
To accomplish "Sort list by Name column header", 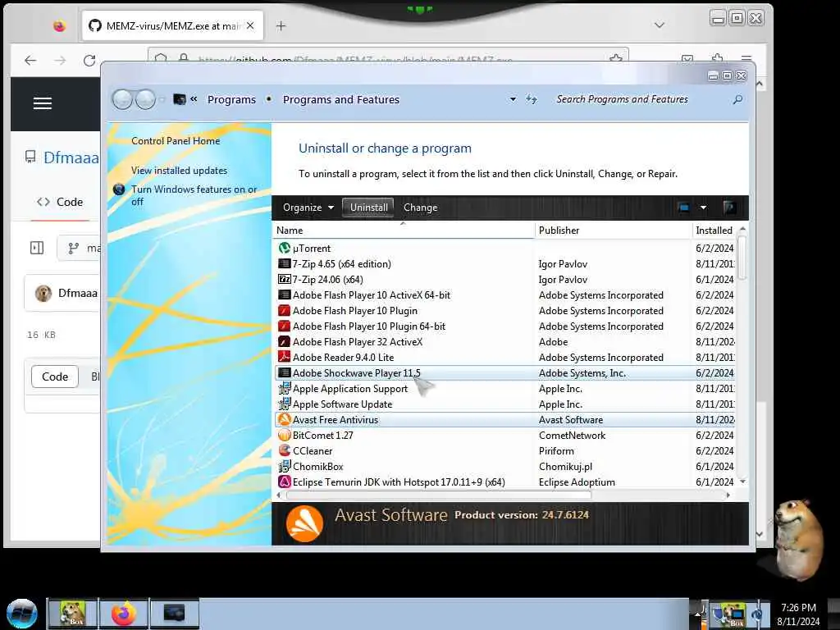I will click(x=403, y=231).
